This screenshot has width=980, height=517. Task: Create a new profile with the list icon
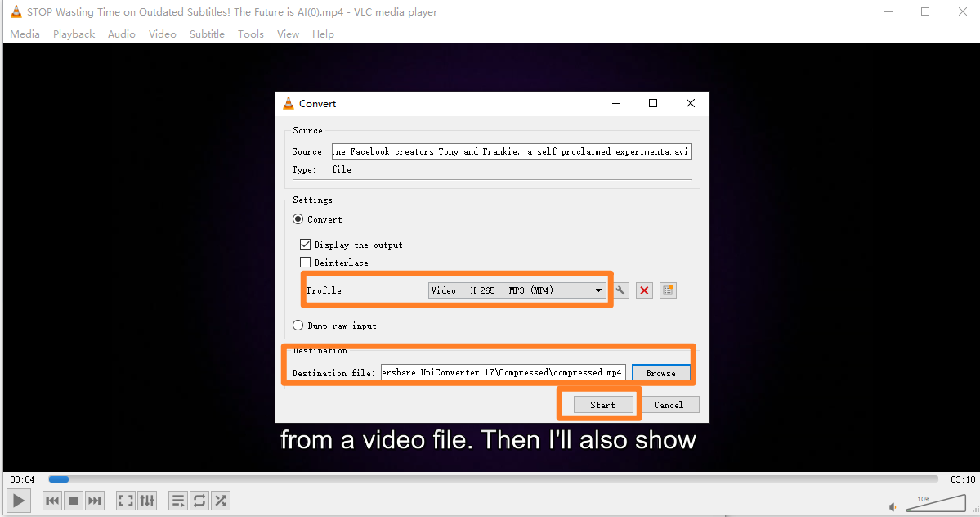668,290
